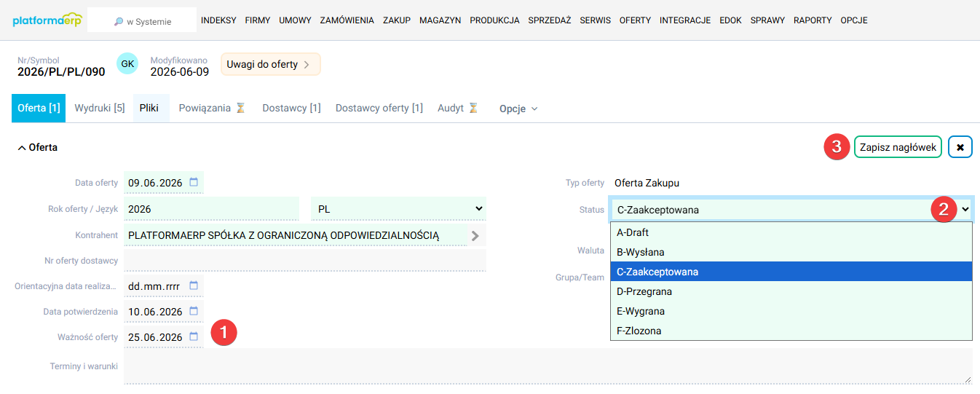Viewport: 980px width, 394px height.
Task: Click the modified date 2026-06-09
Action: [180, 71]
